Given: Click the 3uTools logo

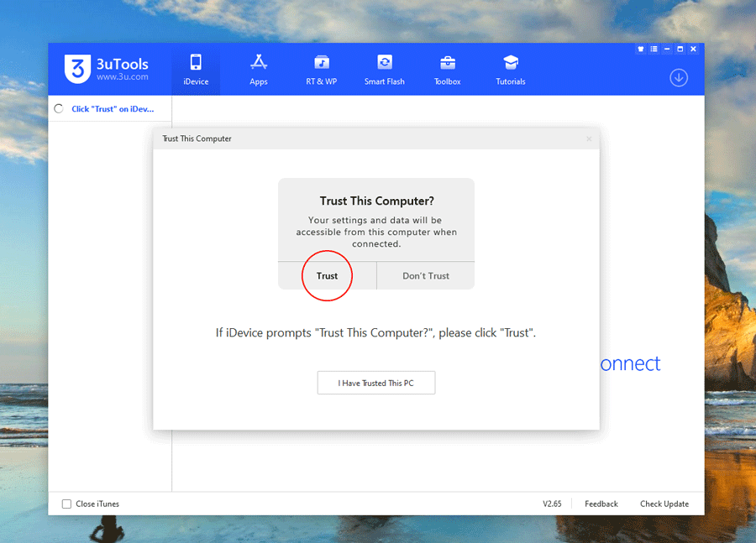Looking at the screenshot, I should (x=77, y=69).
